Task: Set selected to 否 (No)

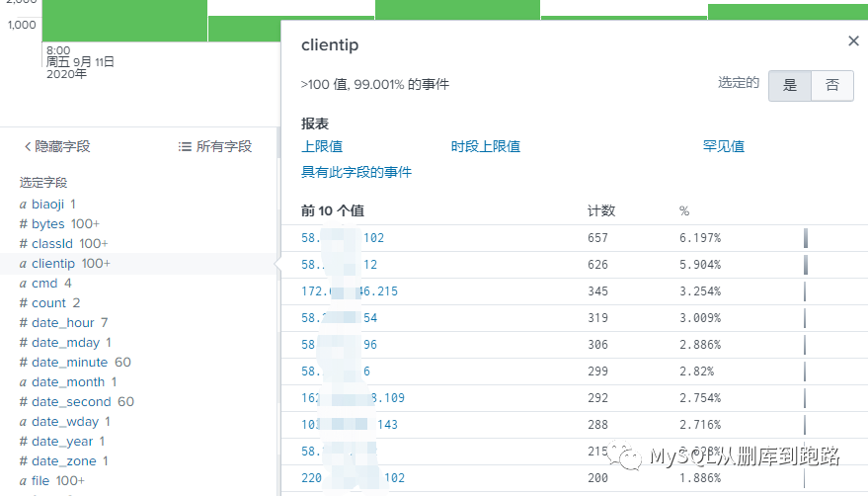Action: (x=832, y=85)
